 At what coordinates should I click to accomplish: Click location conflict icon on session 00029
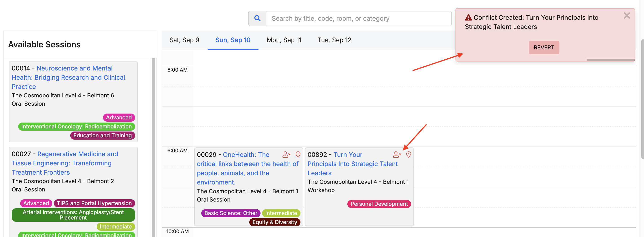tap(298, 154)
